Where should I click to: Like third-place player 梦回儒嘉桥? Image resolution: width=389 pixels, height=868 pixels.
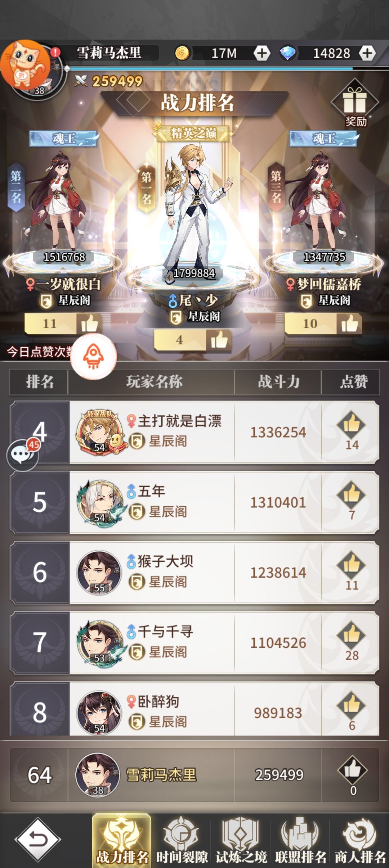pyautogui.click(x=349, y=323)
